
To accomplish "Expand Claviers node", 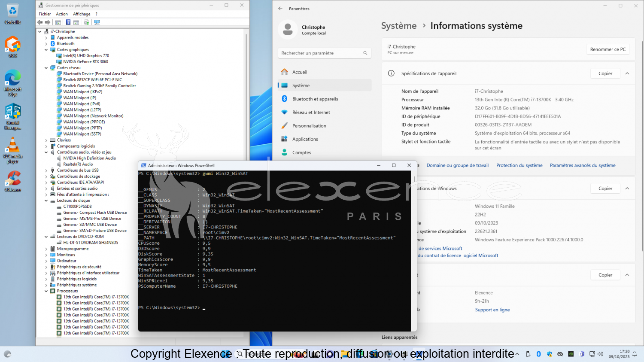I will 46,140.
